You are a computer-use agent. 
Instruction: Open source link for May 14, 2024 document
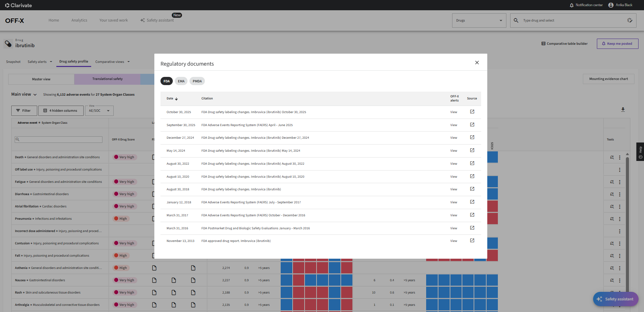click(472, 150)
